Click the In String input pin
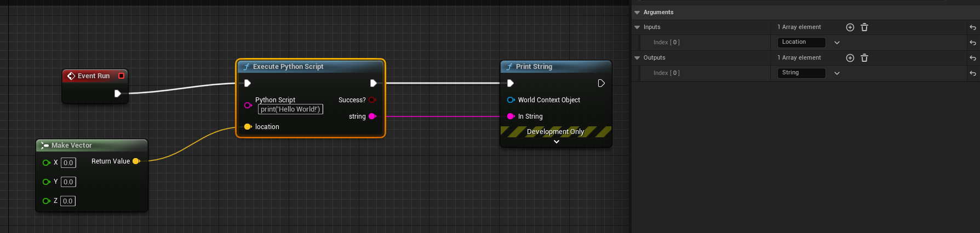980x233 pixels. point(511,116)
